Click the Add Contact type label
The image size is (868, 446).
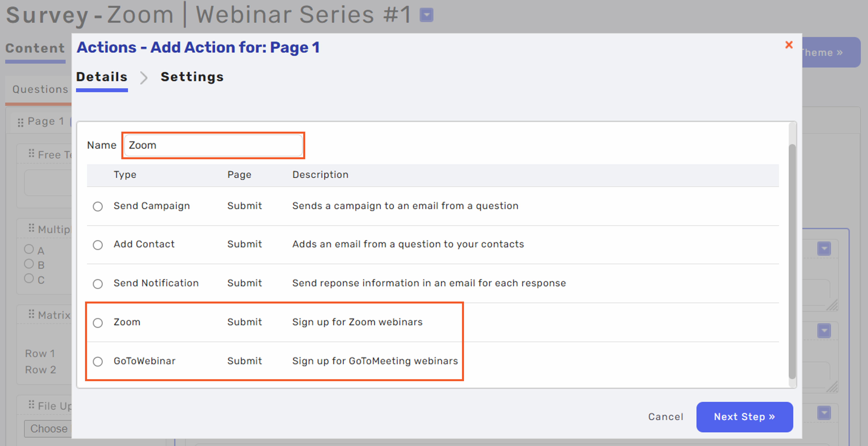[x=144, y=244]
